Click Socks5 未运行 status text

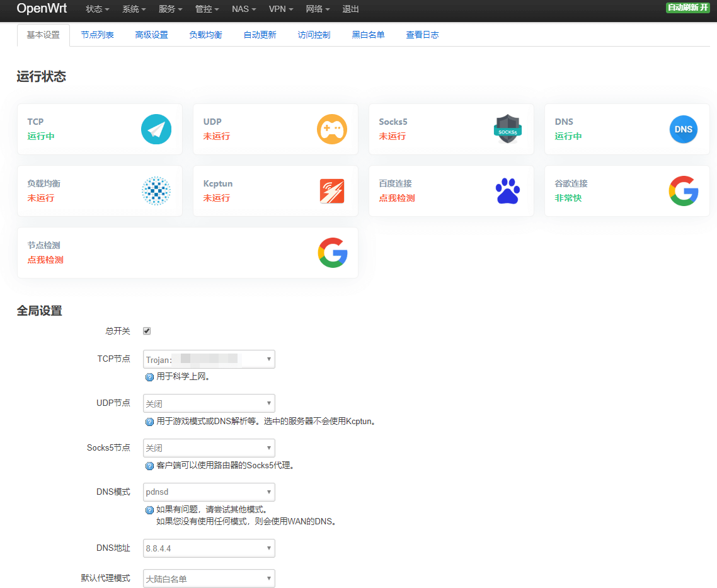(392, 136)
